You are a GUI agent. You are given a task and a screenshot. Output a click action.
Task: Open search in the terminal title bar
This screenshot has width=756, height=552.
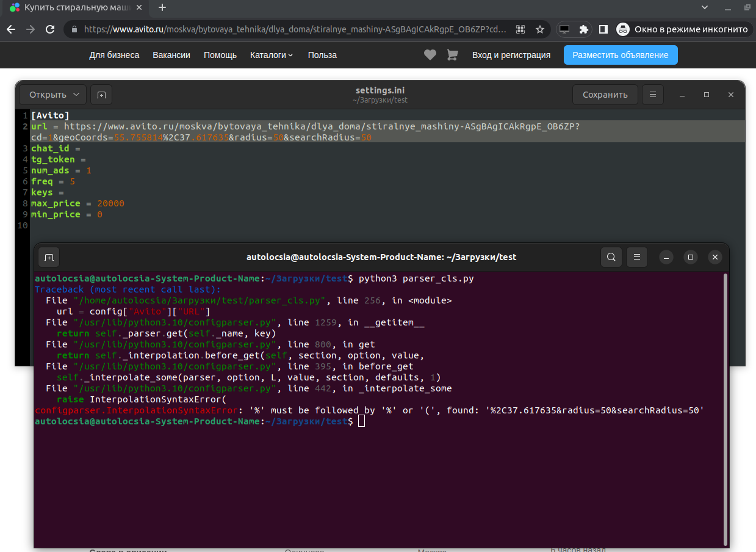coord(611,257)
